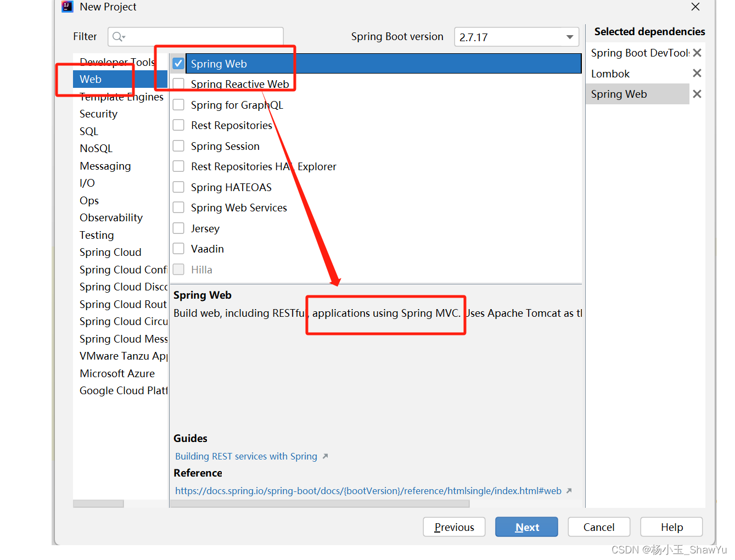Select Spring Cloud Config category
Viewport: 735px width, 560px height.
tap(123, 270)
